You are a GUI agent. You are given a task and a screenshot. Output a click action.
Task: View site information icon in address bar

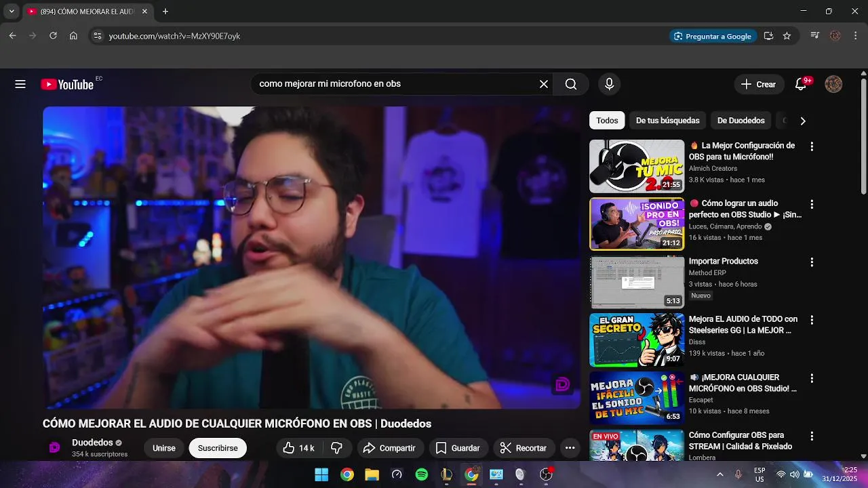(x=98, y=36)
